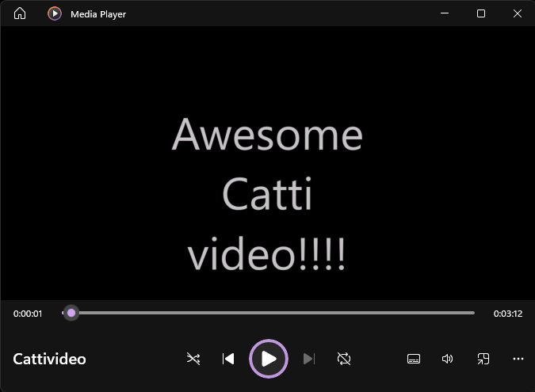Click the seek bar thumb
The height and width of the screenshot is (392, 535).
(x=71, y=313)
